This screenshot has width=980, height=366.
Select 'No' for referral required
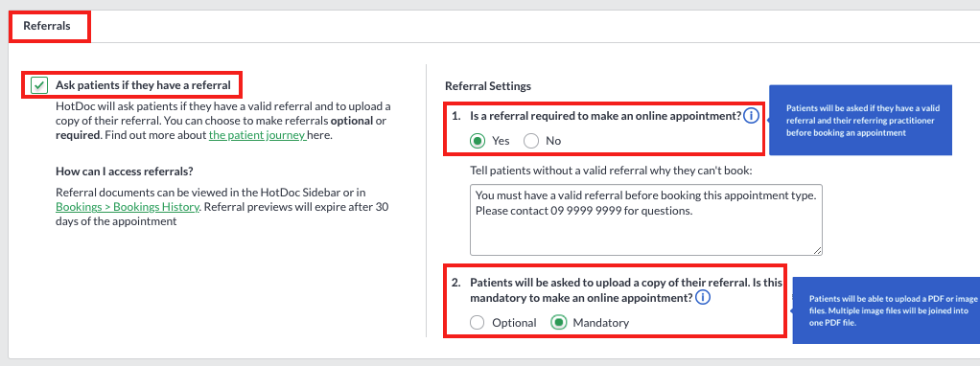pyautogui.click(x=531, y=141)
